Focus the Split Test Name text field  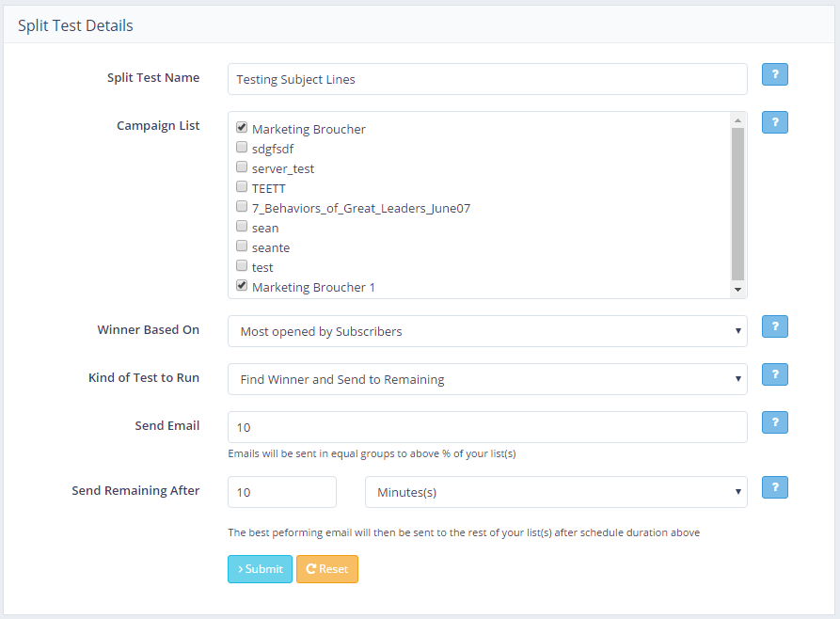[x=487, y=80]
